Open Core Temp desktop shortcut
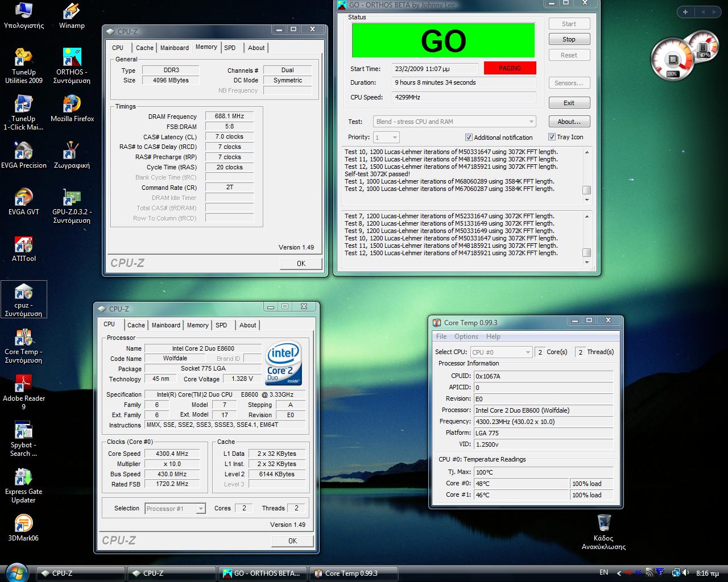728x582 pixels. [x=23, y=346]
